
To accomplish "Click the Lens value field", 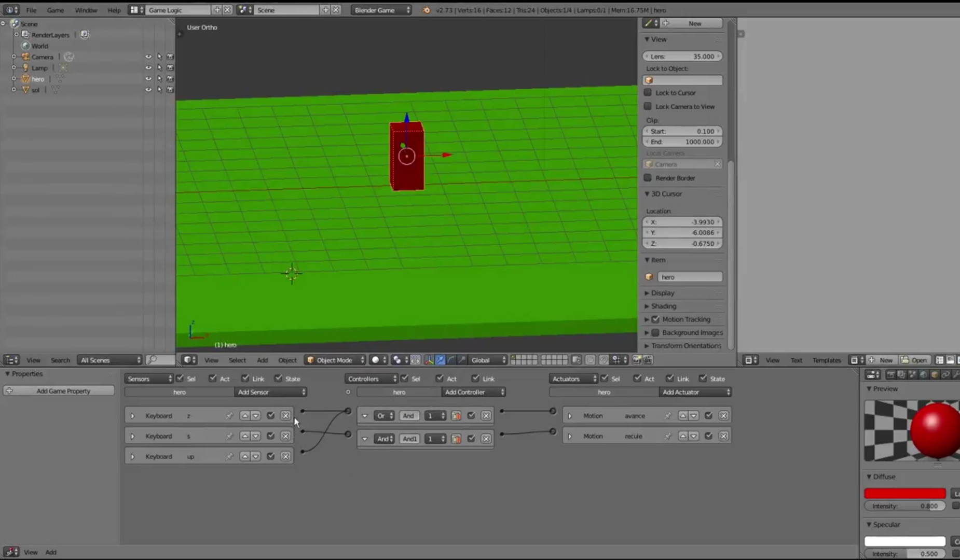I will click(x=682, y=57).
